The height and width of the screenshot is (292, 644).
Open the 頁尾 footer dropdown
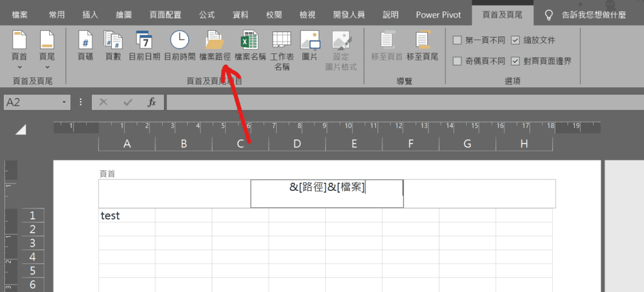(x=47, y=50)
